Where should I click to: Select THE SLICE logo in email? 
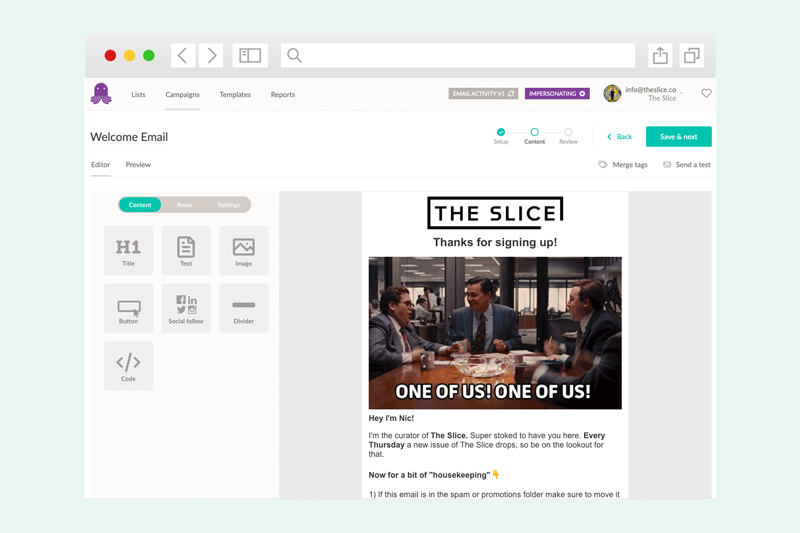[495, 213]
